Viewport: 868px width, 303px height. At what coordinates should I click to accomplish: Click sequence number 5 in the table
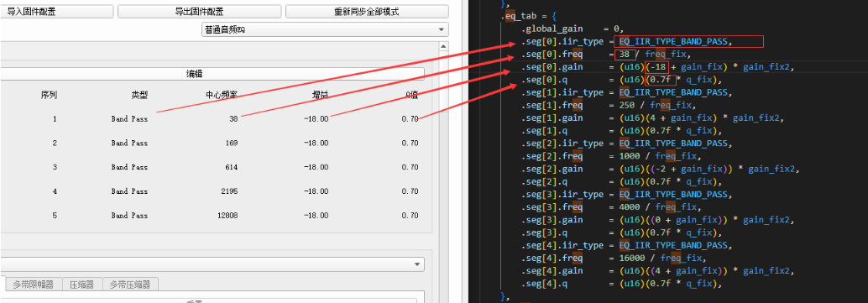[55, 215]
